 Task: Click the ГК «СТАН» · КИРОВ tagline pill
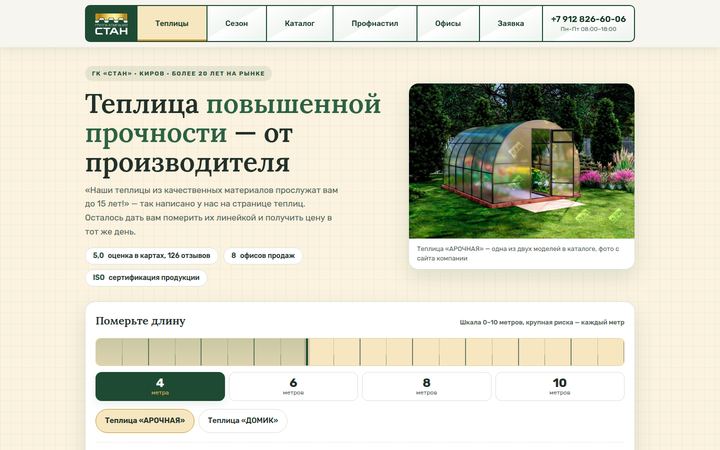pyautogui.click(x=178, y=73)
